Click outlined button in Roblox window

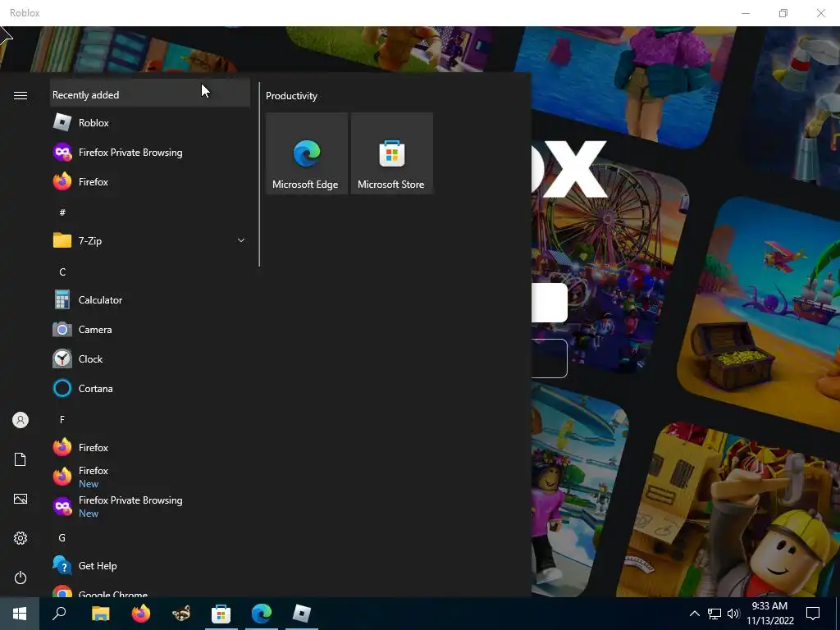point(549,358)
